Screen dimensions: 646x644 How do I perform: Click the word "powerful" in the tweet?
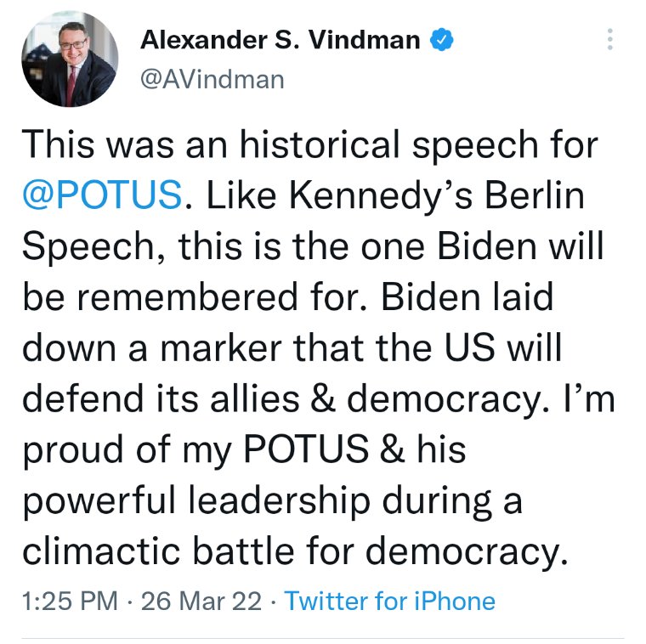tap(99, 501)
